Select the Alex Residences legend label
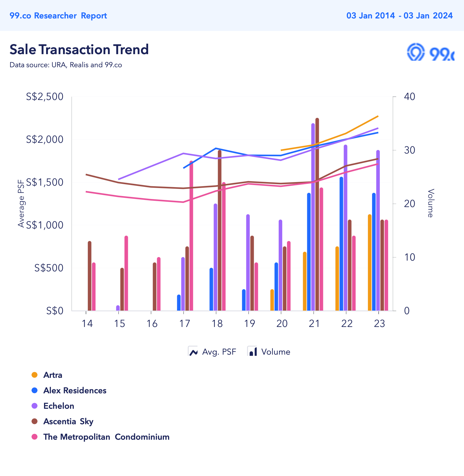 coord(75,390)
